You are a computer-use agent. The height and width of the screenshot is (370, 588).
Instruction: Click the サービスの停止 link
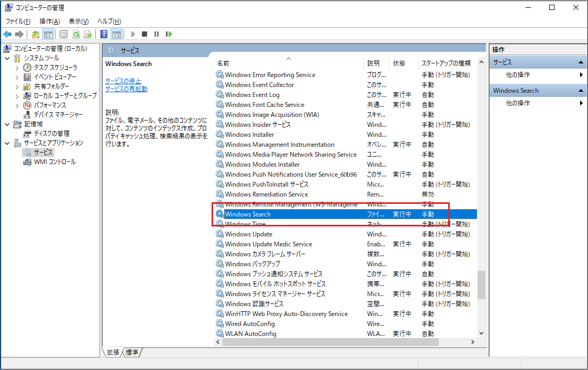coord(123,81)
